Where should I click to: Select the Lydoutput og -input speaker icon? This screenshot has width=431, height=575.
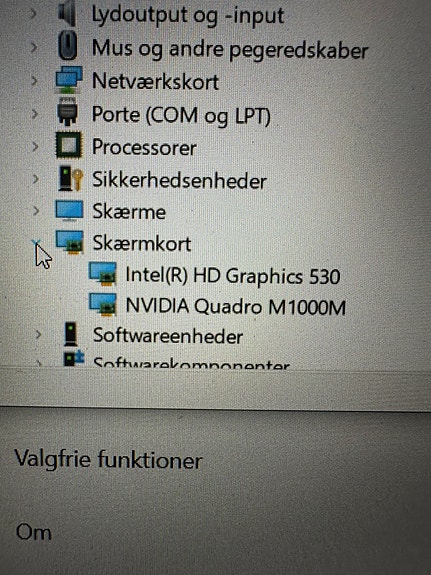coord(67,14)
